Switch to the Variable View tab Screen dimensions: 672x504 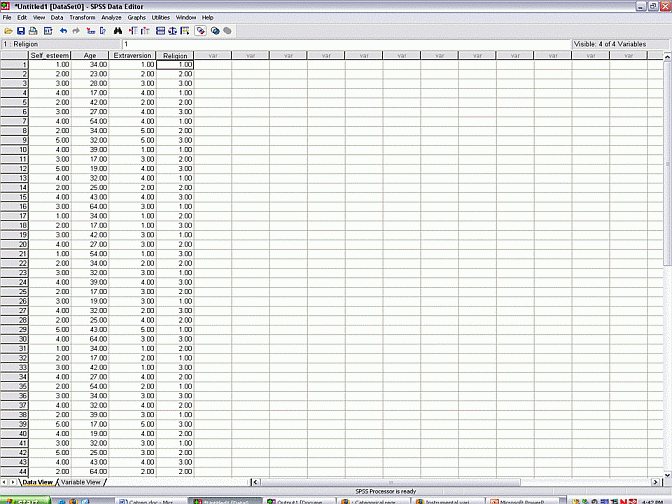pos(81,482)
